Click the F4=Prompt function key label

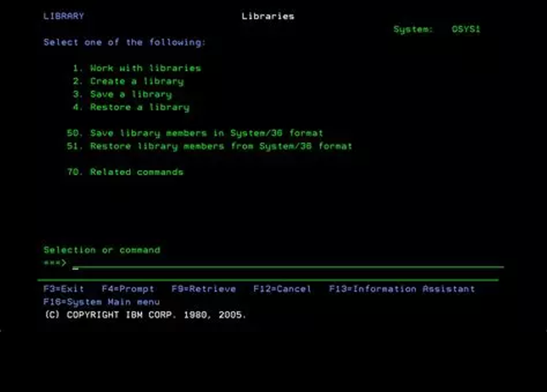point(128,289)
